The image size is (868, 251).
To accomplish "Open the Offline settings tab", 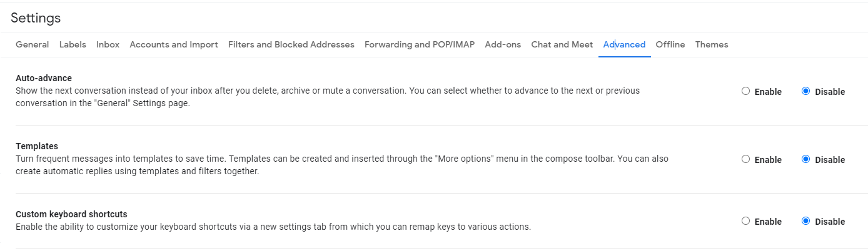I will (670, 44).
